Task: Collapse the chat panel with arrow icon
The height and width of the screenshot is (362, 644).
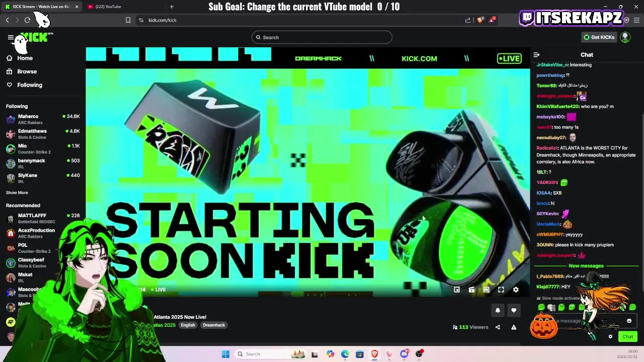Action: (x=536, y=55)
